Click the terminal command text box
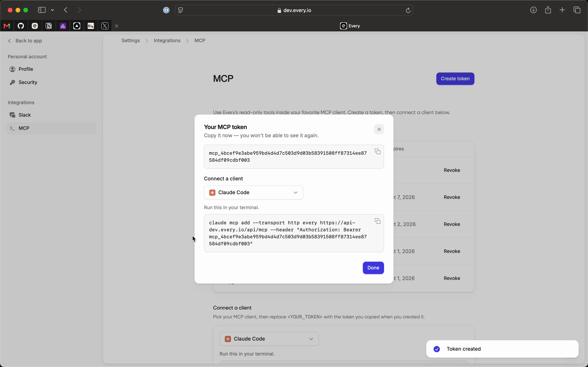 [294, 233]
